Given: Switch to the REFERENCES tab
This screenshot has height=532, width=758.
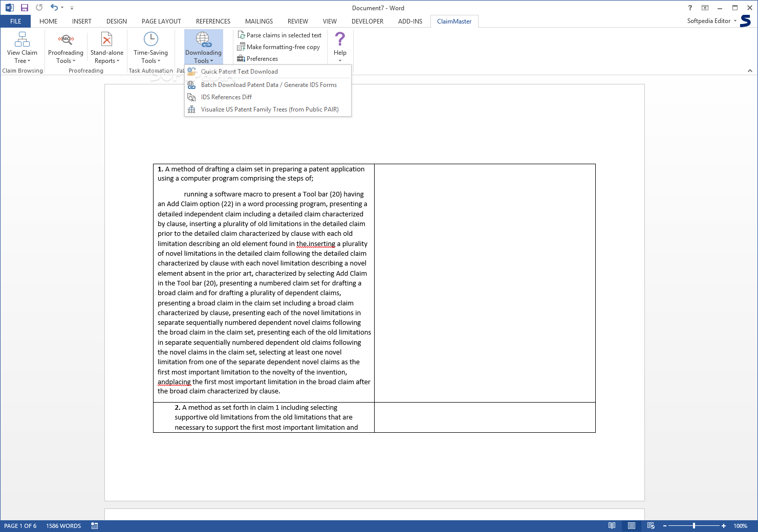Looking at the screenshot, I should point(213,21).
